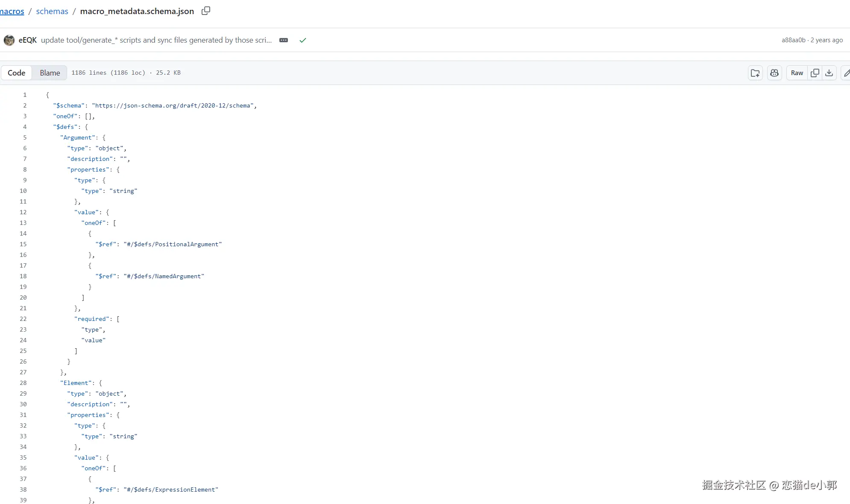The height and width of the screenshot is (504, 850).
Task: Expand commit message with ellipsis button
Action: (x=284, y=40)
